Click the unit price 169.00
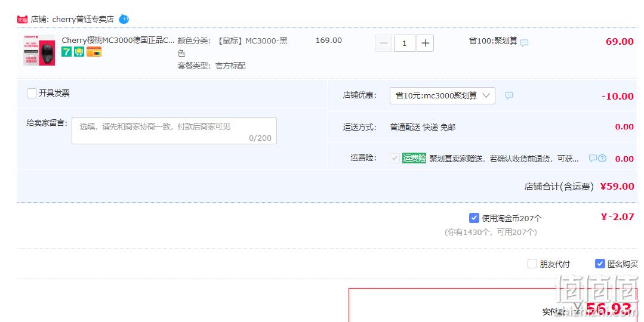This screenshot has height=322, width=644. pos(329,40)
